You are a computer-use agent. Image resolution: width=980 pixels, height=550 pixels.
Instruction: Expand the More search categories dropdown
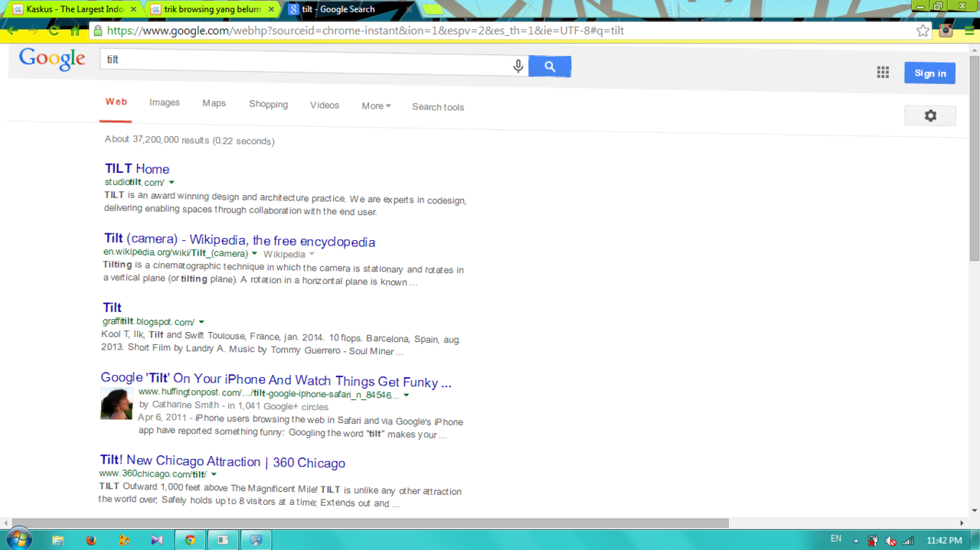[376, 106]
